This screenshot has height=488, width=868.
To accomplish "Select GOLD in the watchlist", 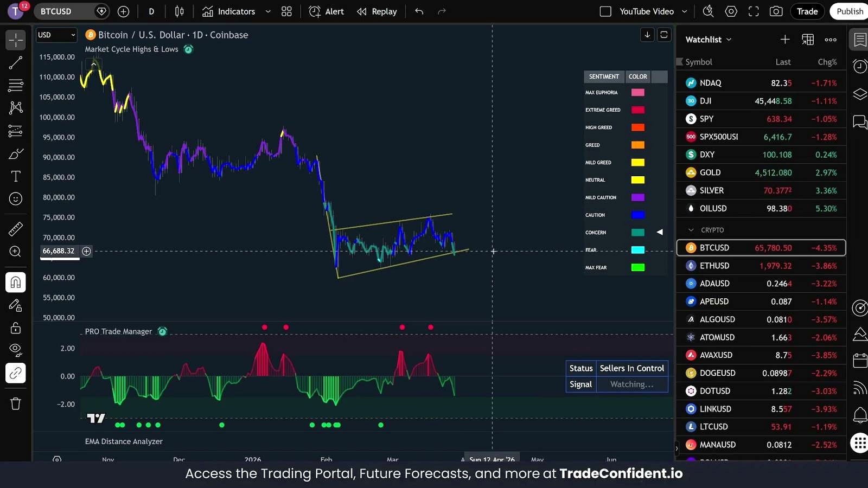I will (x=761, y=172).
